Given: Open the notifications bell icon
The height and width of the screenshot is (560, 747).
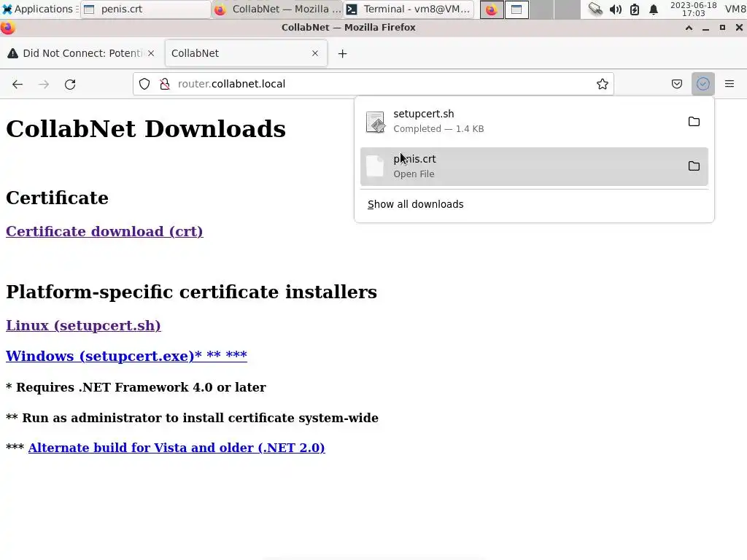Looking at the screenshot, I should pos(654,9).
